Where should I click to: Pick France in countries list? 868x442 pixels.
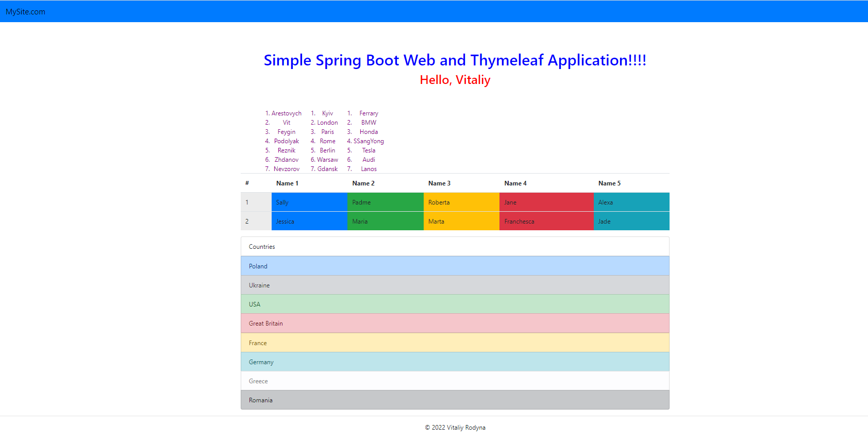455,343
